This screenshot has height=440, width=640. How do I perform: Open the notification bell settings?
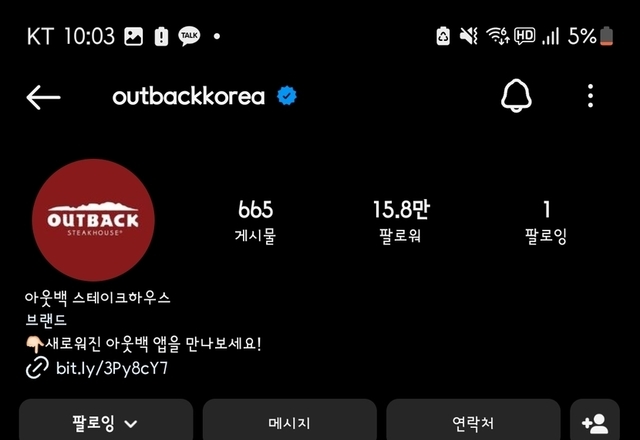[x=516, y=96]
